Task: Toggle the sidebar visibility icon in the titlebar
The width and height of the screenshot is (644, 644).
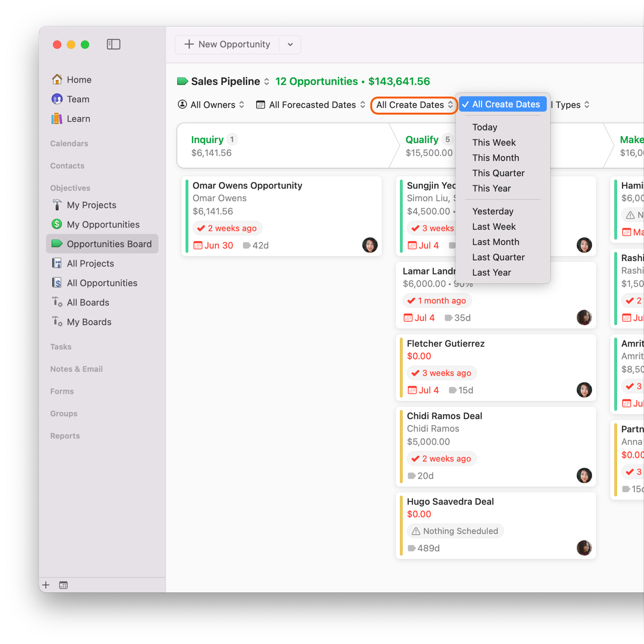Action: (114, 44)
